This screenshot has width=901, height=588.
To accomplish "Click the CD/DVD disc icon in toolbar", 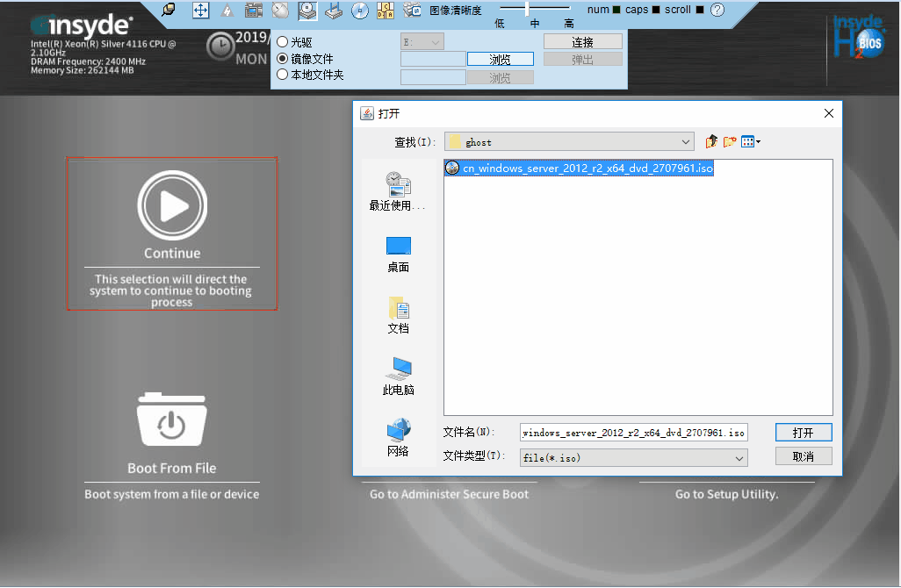I will tap(359, 11).
